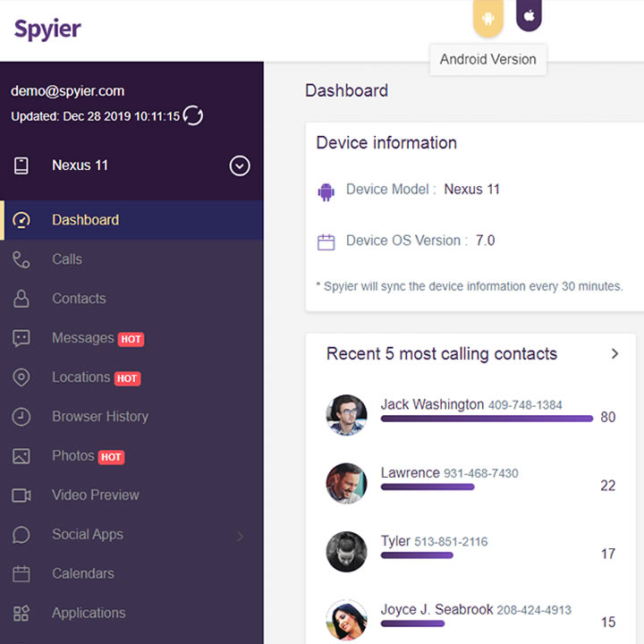Screen dimensions: 644x644
Task: Click the speech bubble Social Apps icon
Action: click(x=21, y=535)
